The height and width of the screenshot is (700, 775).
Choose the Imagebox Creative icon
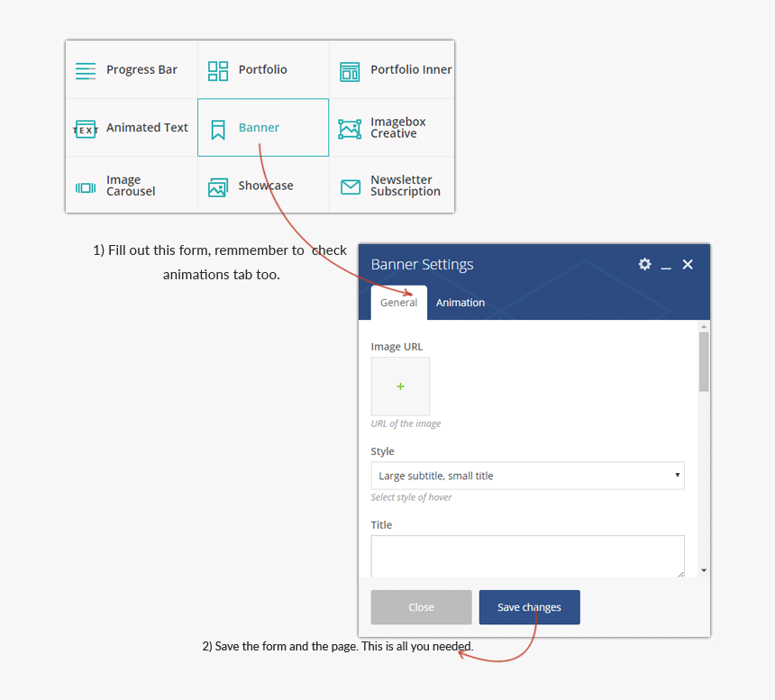click(x=350, y=129)
